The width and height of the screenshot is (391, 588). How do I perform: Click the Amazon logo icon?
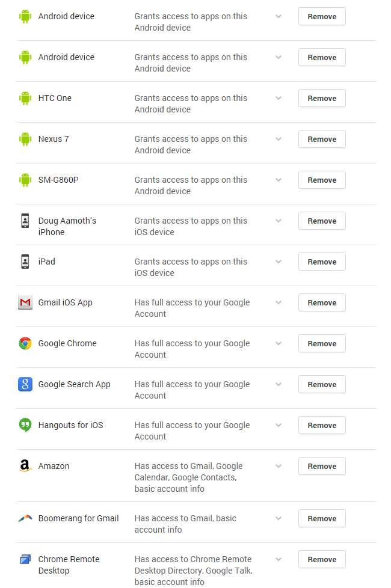tap(25, 466)
